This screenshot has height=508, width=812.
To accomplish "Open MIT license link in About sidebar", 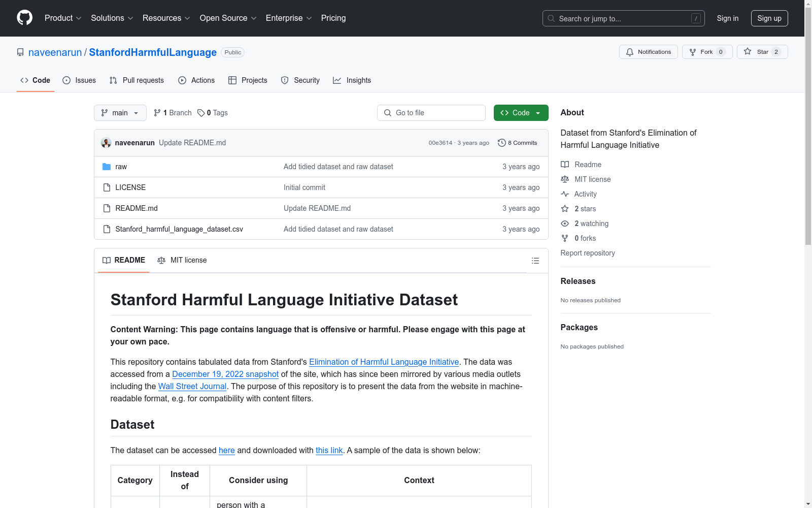I will pos(586,179).
